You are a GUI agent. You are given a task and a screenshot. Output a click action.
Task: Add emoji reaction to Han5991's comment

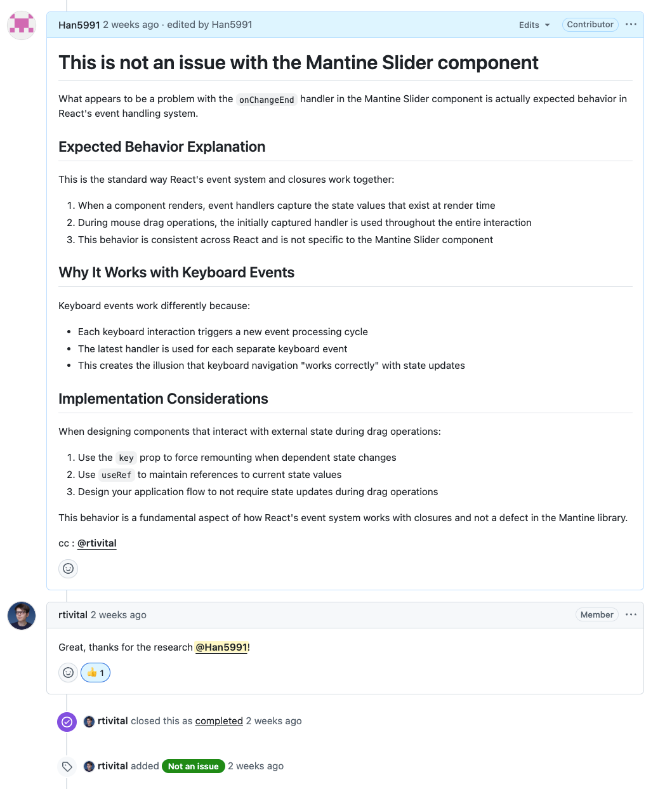tap(69, 568)
